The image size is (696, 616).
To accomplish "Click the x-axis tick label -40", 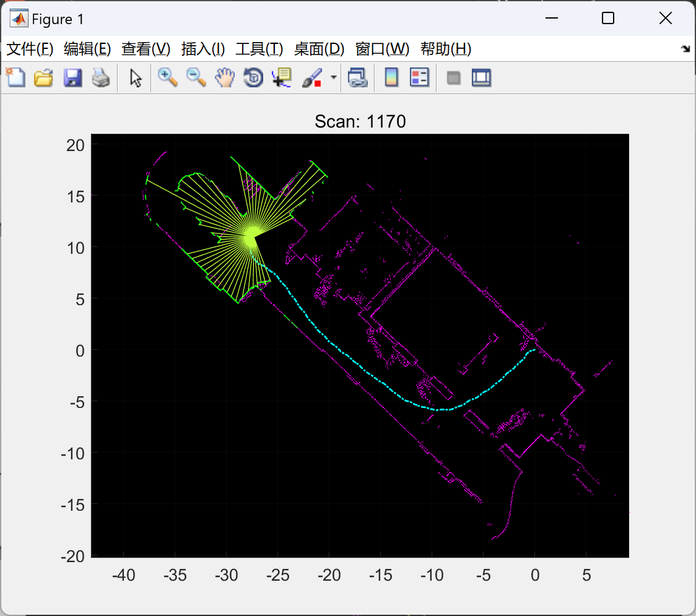I will coord(123,575).
